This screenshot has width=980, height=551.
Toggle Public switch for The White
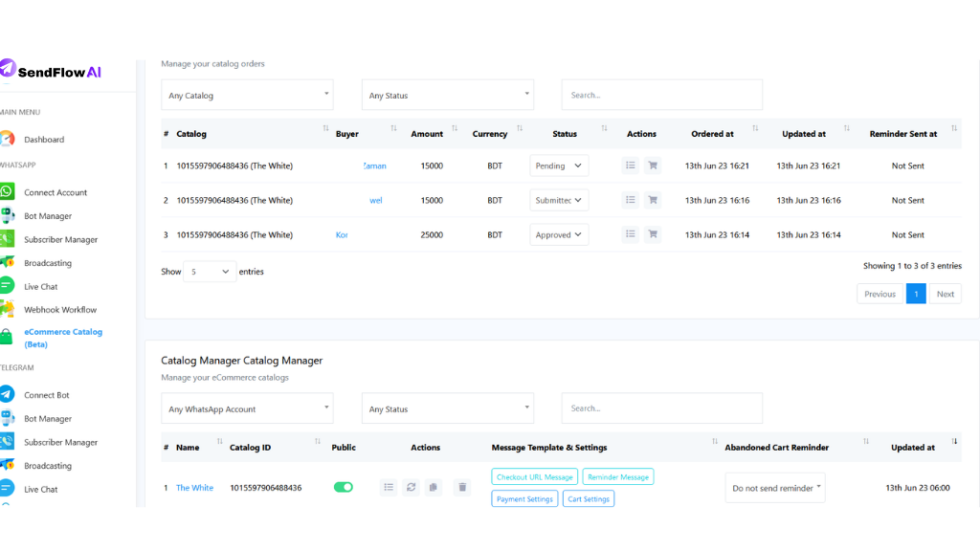tap(344, 487)
